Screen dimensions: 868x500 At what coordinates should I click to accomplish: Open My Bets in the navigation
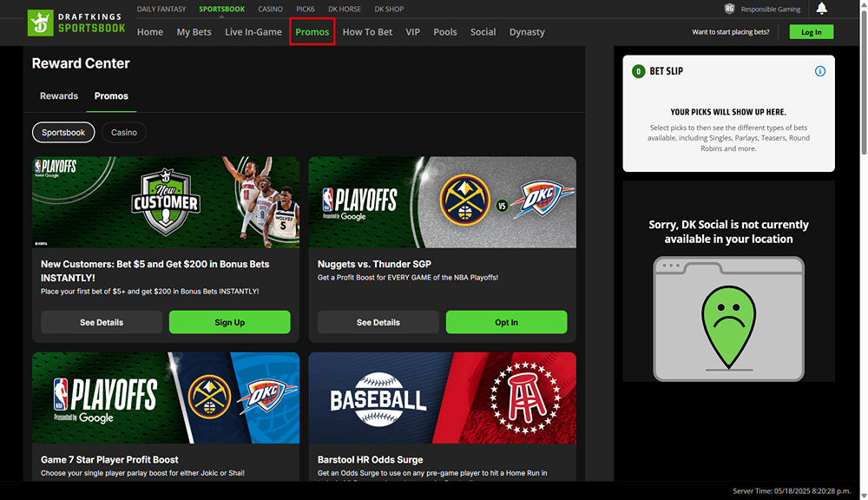pos(194,32)
